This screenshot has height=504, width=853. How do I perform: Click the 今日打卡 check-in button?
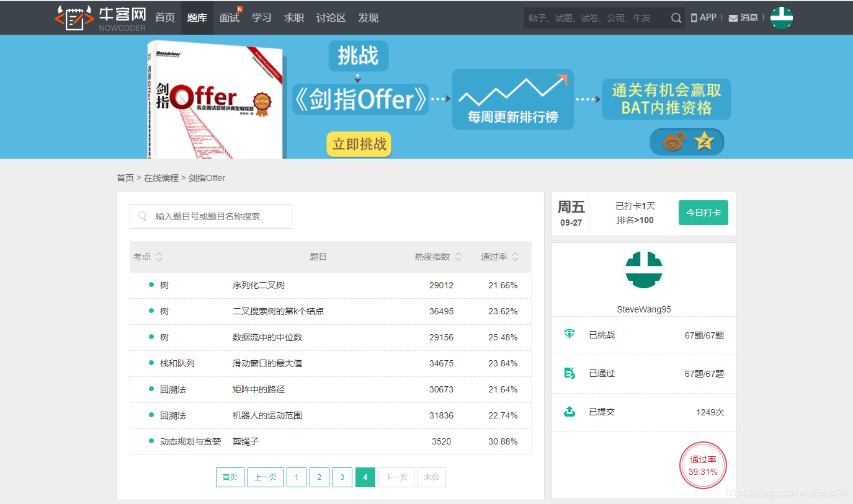703,213
